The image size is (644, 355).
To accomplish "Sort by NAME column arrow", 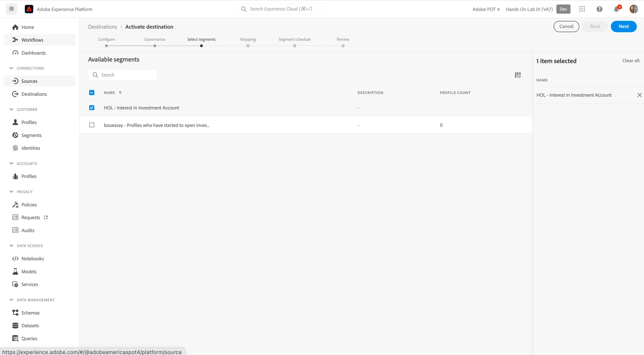I will pyautogui.click(x=120, y=93).
